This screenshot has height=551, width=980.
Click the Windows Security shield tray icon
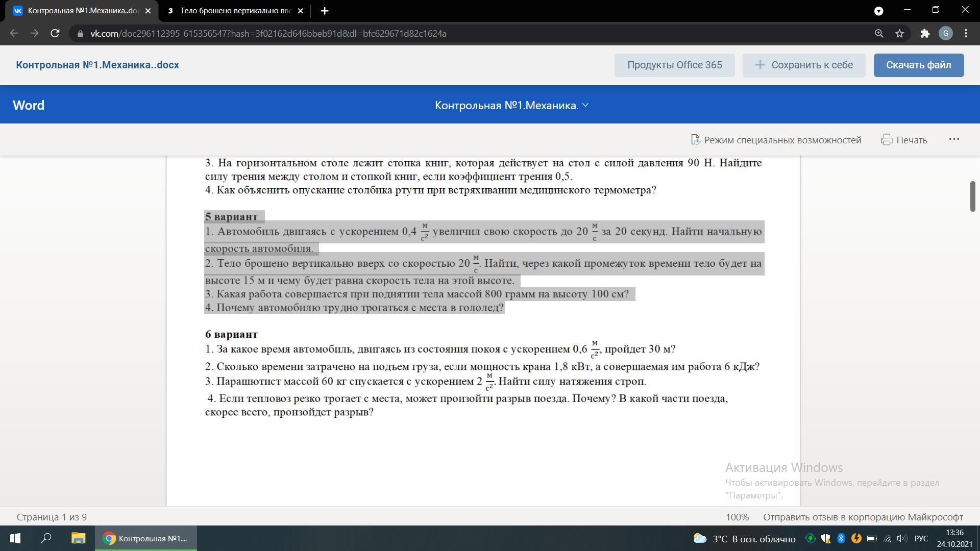(825, 538)
